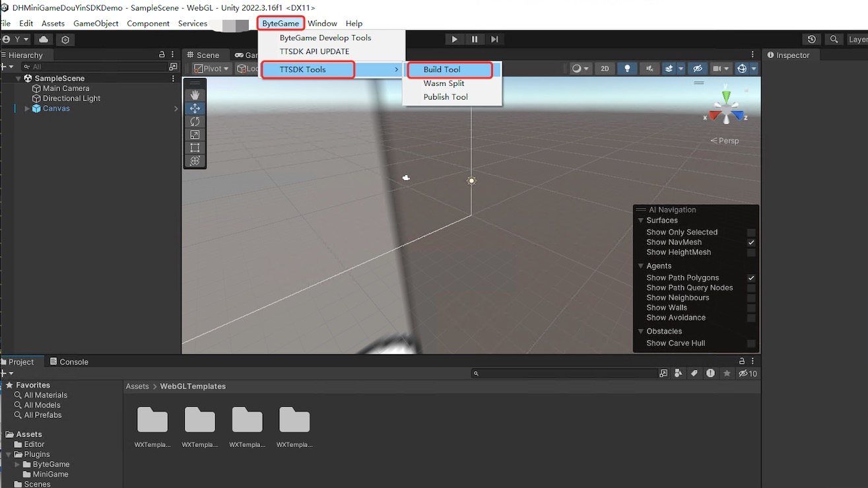Screen dimensions: 868x488
Task: Expand the Canvas object arrow
Action: point(27,108)
